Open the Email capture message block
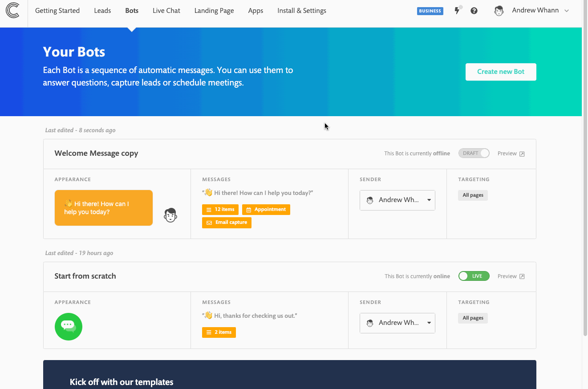588x389 pixels. click(227, 223)
